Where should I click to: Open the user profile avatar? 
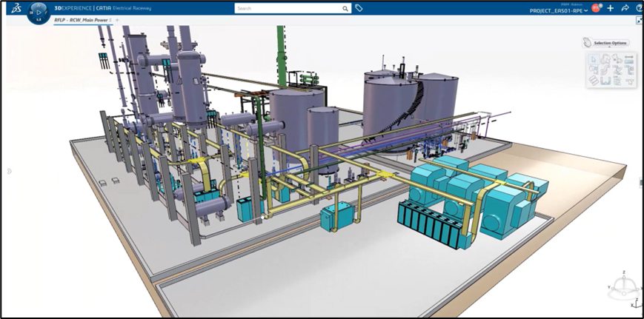click(595, 8)
